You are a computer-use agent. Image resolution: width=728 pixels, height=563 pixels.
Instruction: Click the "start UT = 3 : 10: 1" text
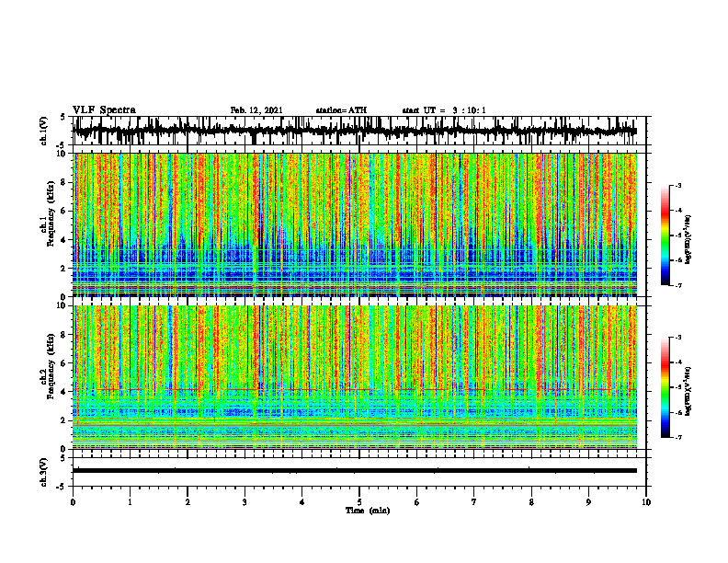444,110
